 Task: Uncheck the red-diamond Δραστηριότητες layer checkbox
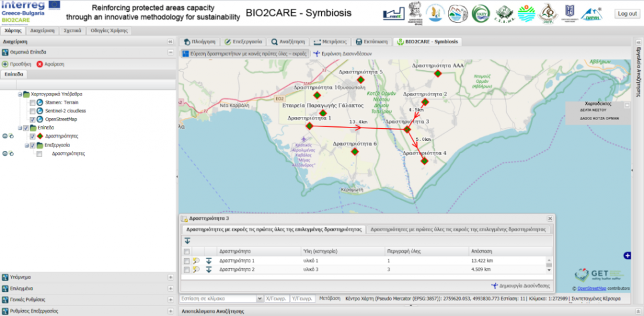(x=33, y=136)
